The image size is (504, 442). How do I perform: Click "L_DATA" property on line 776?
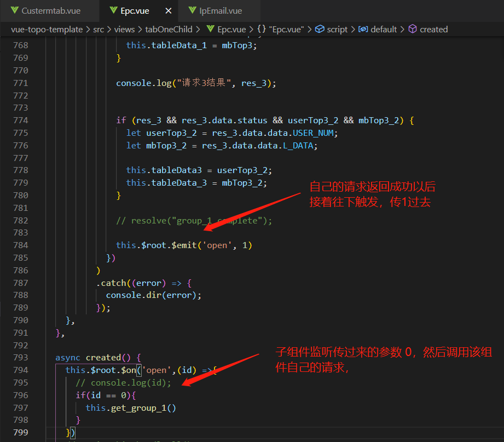click(x=298, y=145)
